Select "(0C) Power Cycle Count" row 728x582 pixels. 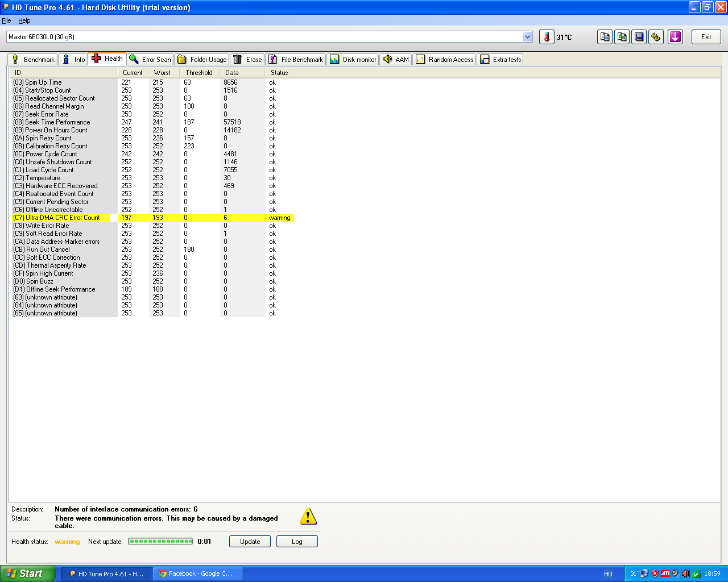point(152,154)
